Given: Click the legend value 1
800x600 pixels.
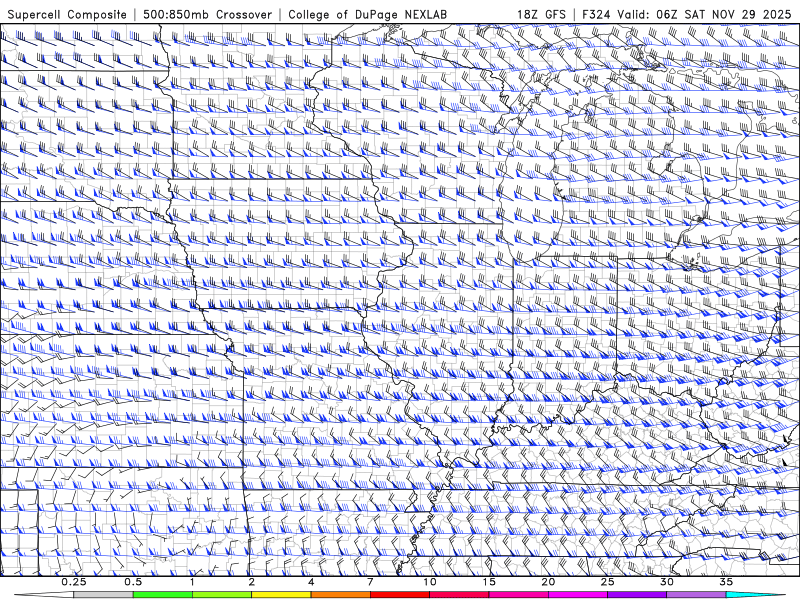Looking at the screenshot, I should pyautogui.click(x=192, y=582).
